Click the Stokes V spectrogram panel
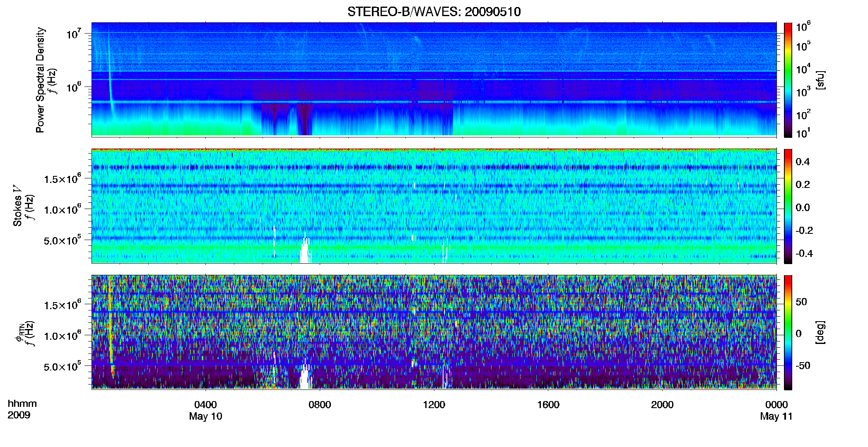Viewport: 868px width, 447px height. coord(434,206)
